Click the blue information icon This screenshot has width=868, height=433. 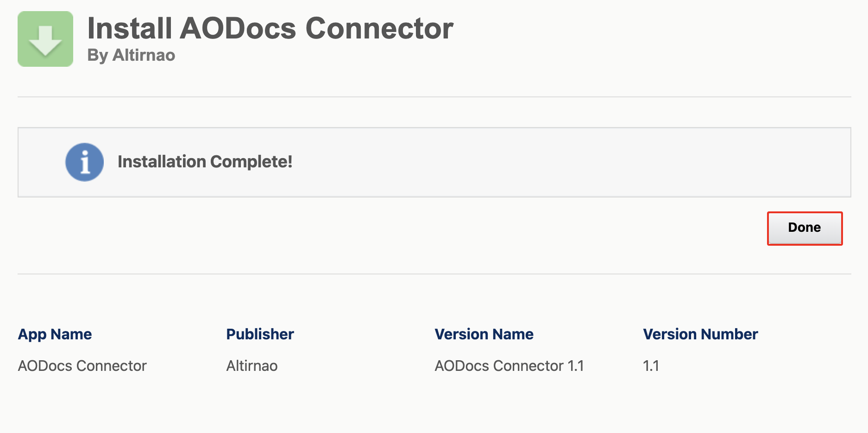(x=84, y=162)
